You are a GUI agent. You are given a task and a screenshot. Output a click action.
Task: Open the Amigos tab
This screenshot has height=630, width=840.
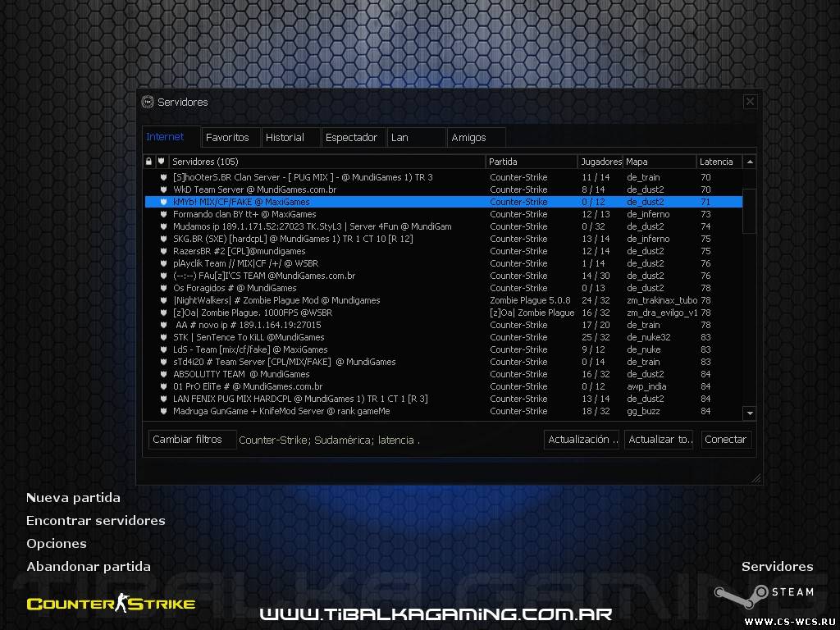(477, 138)
